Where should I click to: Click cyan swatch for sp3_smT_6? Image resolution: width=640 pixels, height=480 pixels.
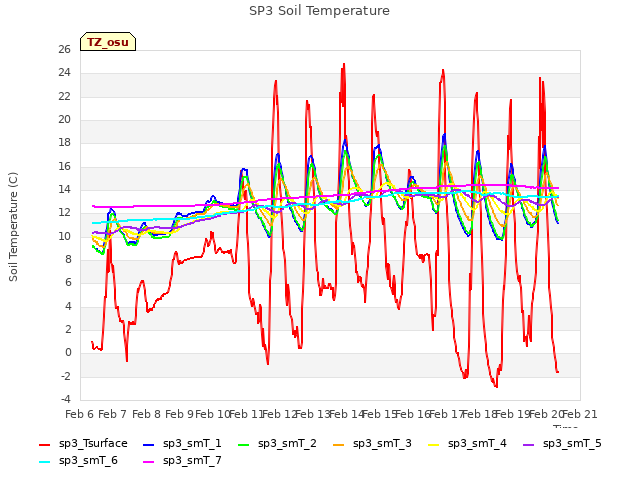[x=44, y=462]
